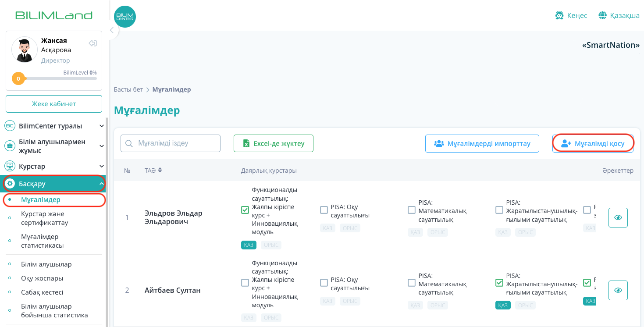
Task: Click the Excel file icon on the export button
Action: pos(246,143)
